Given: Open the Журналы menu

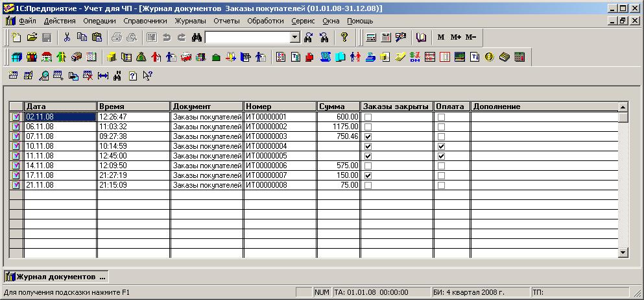Looking at the screenshot, I should (x=190, y=21).
